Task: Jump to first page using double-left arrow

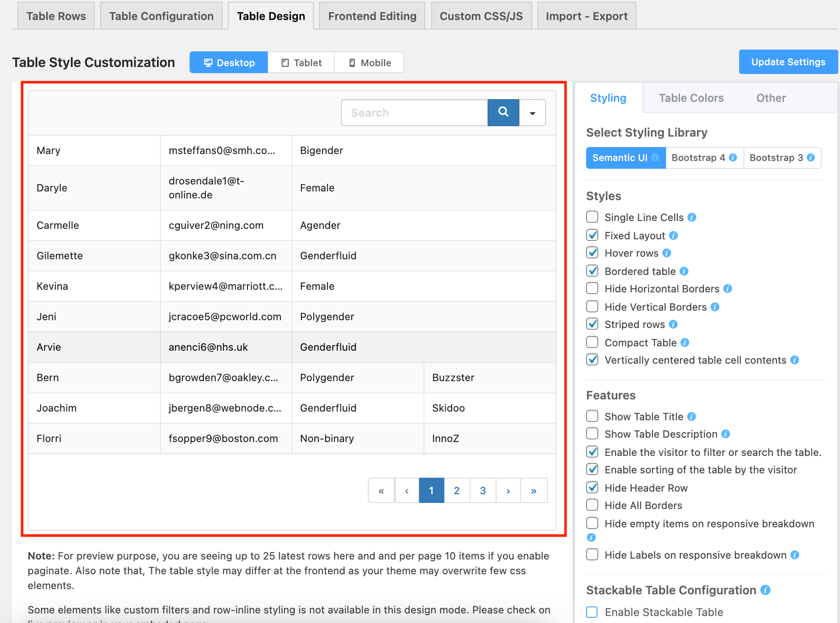Action: [x=381, y=490]
